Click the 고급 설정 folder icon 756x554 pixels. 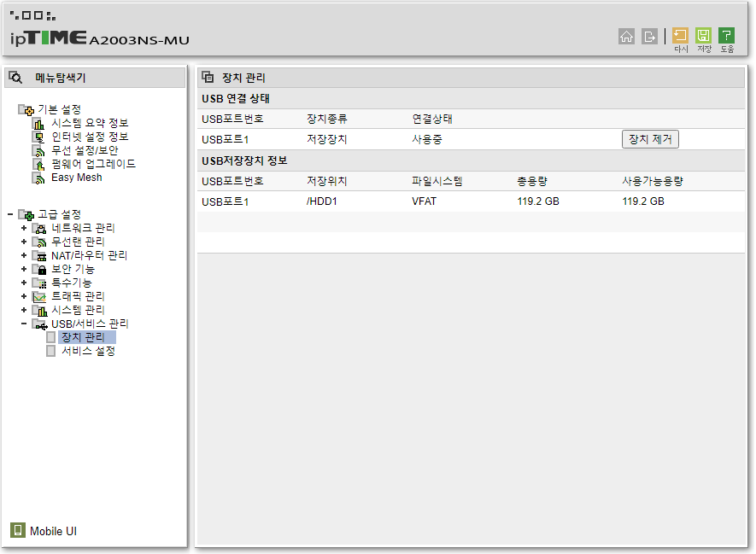pos(26,214)
